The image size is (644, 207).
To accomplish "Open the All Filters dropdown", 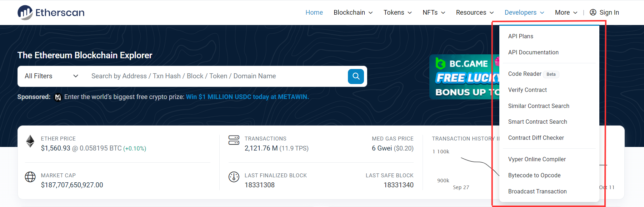I will pos(51,76).
